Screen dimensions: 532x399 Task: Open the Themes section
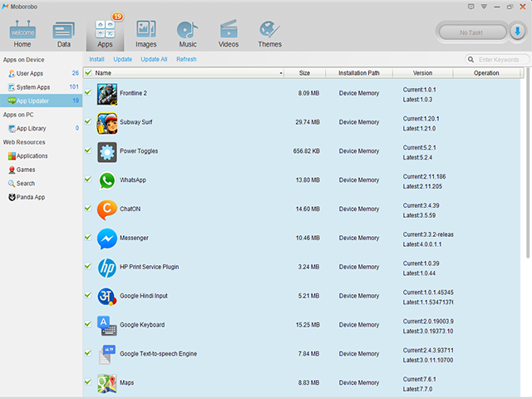(269, 34)
